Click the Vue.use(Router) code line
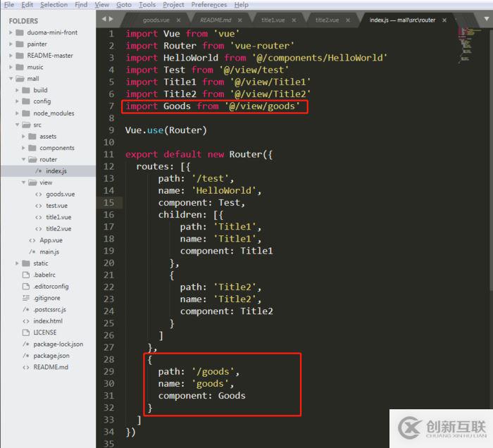Viewport: 493px width, 448px height. (166, 130)
